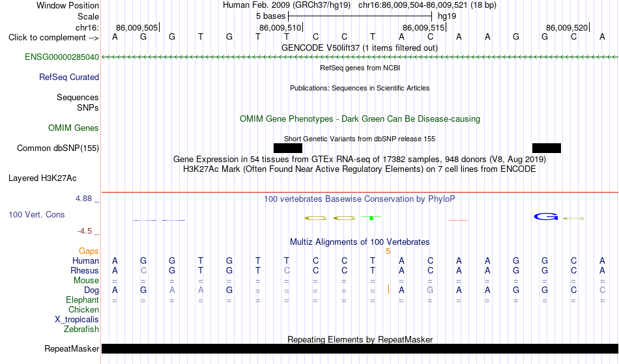Click the Chicken species label

pyautogui.click(x=83, y=310)
